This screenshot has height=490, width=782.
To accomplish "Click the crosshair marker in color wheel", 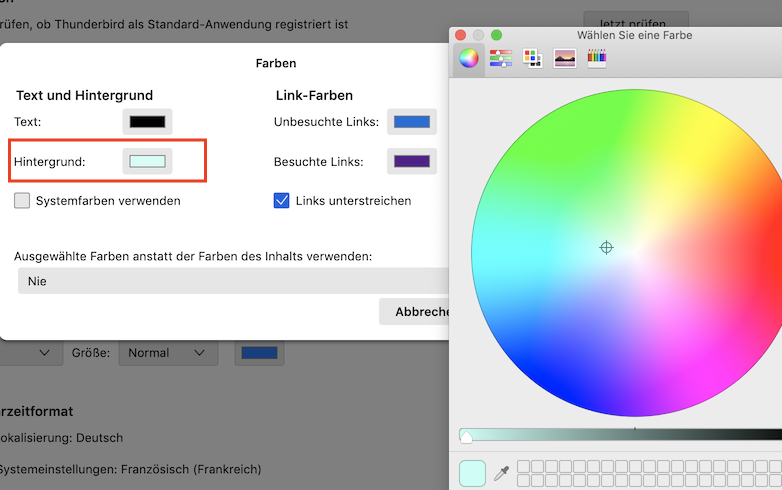I will [x=606, y=247].
